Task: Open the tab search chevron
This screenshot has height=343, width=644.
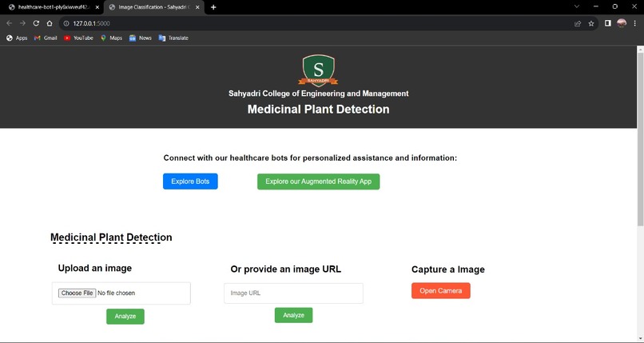Action: 577,6
